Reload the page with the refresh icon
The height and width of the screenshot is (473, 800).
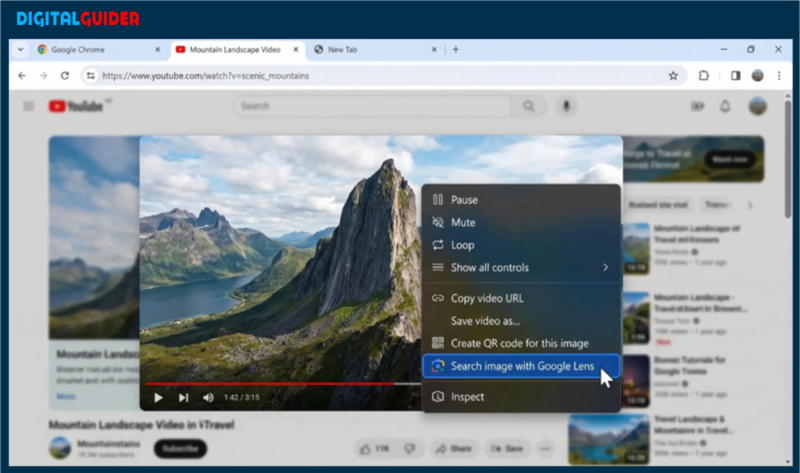(65, 76)
